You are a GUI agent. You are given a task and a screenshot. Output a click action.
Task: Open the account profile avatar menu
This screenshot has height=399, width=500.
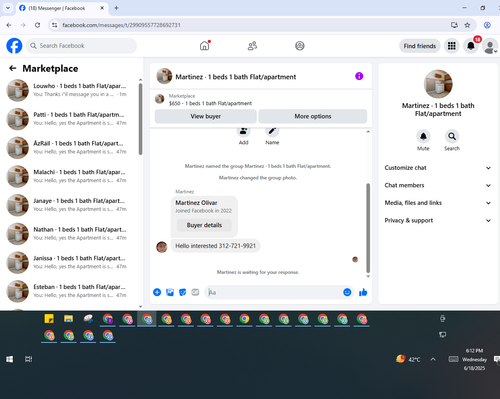coord(490,46)
